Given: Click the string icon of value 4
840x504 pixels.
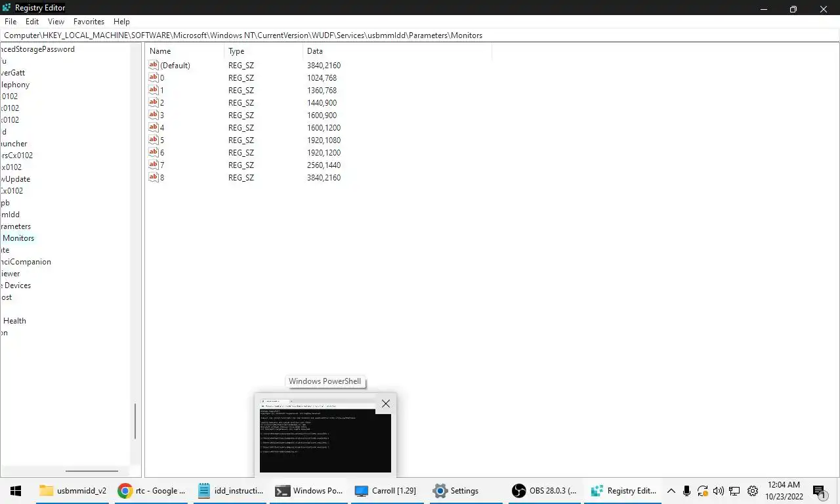Looking at the screenshot, I should click(x=154, y=127).
